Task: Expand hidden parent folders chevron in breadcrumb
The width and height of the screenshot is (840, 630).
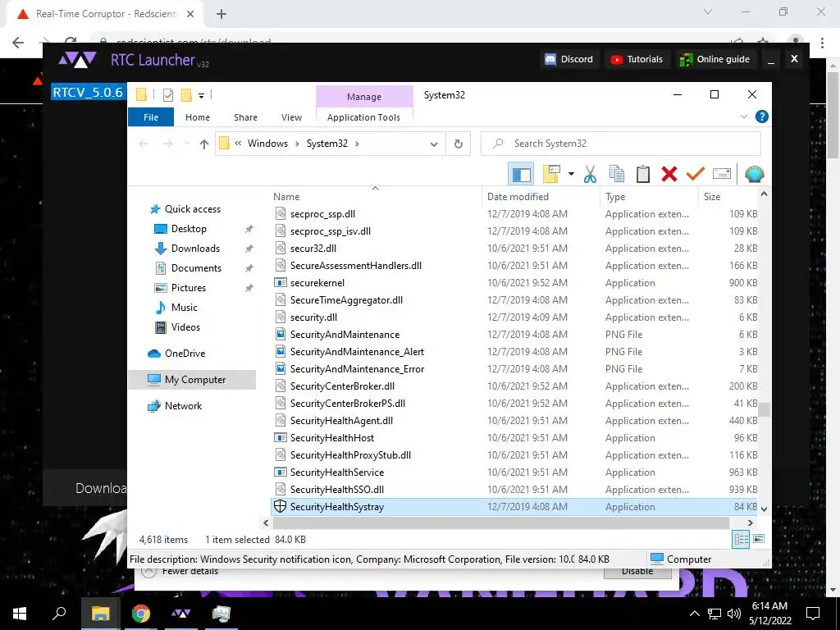Action: (238, 144)
